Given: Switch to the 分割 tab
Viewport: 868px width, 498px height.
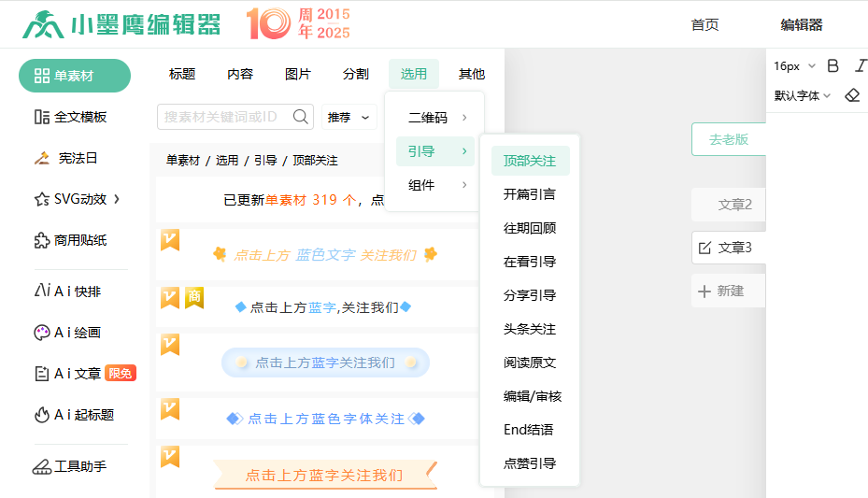Looking at the screenshot, I should click(355, 74).
